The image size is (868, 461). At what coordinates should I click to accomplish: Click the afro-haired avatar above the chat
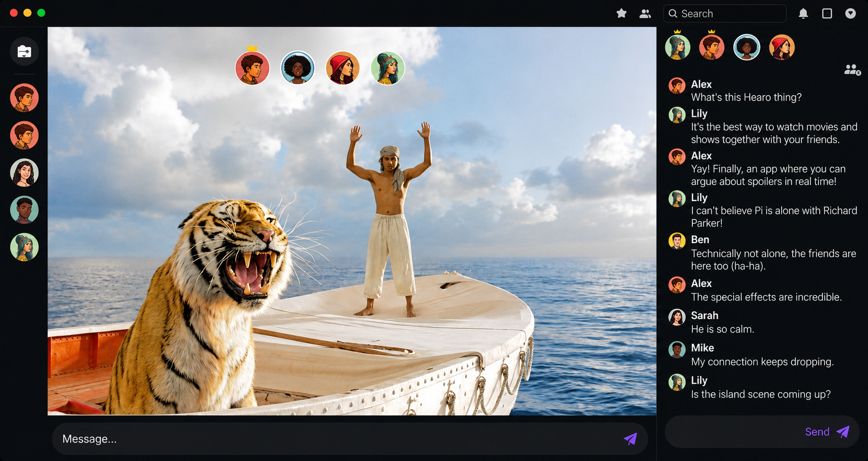coord(746,47)
